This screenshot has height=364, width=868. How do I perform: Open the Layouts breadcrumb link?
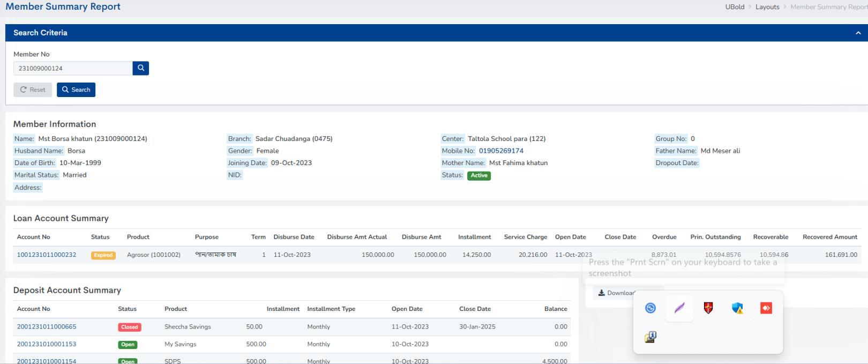tap(767, 7)
